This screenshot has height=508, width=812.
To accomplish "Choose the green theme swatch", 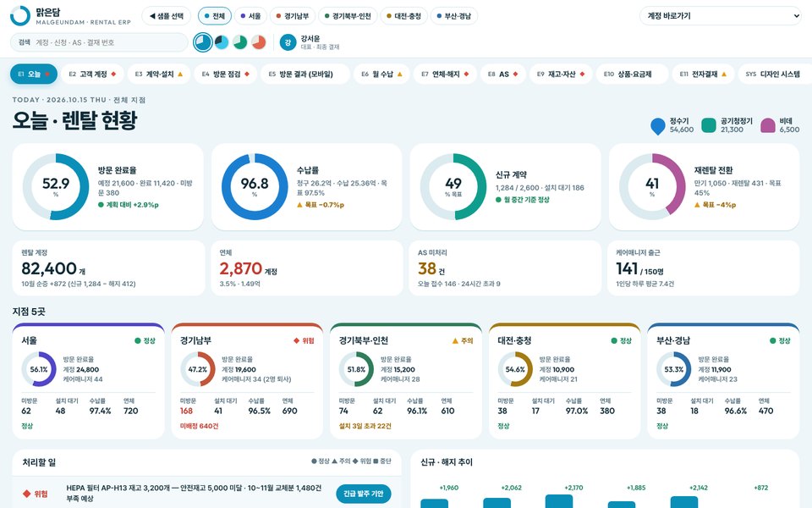I will (x=239, y=42).
